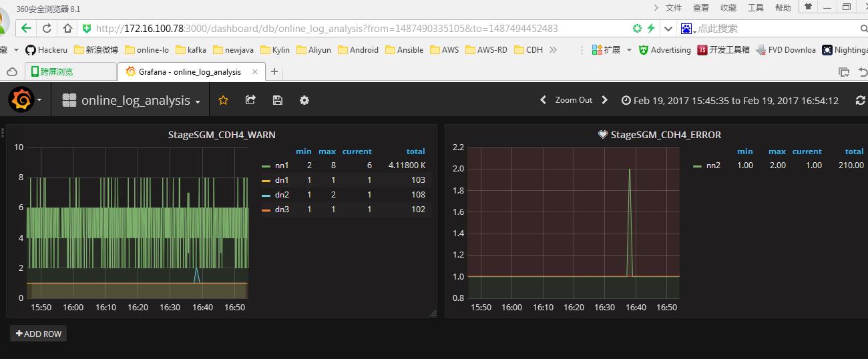Open the 文件 menu
Viewport: 868px width, 359px height.
click(674, 7)
